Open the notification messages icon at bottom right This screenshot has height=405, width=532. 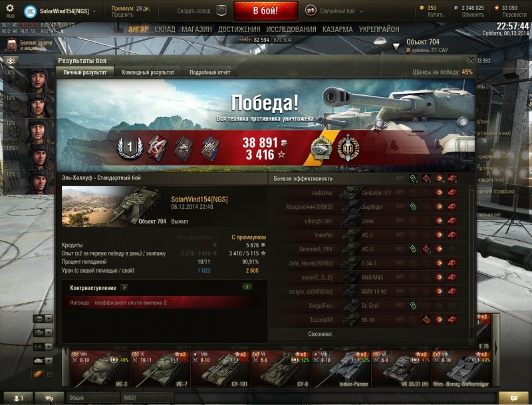point(513,398)
